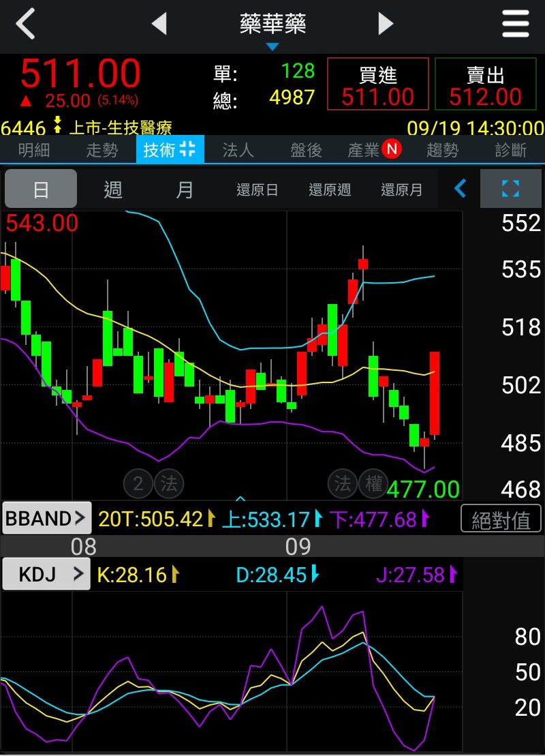
Task: Select the 還原週 adjusted weekly period
Action: [x=330, y=190]
